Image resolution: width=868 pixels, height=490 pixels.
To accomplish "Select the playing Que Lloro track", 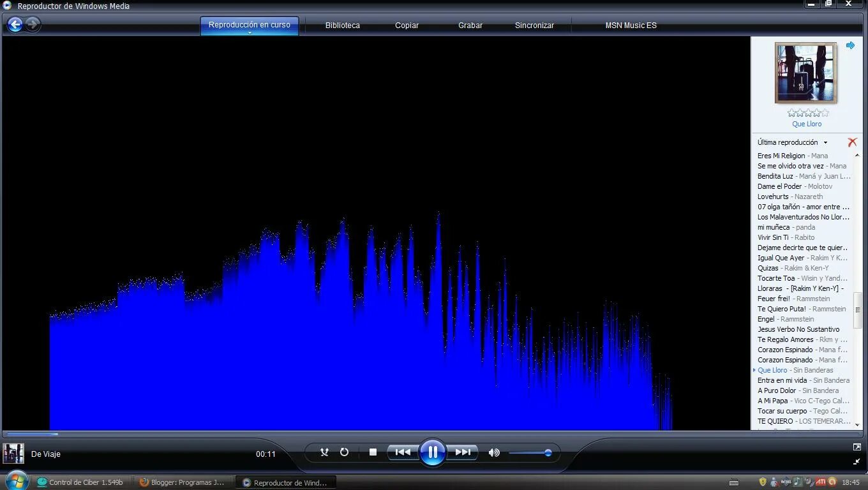I will click(804, 370).
